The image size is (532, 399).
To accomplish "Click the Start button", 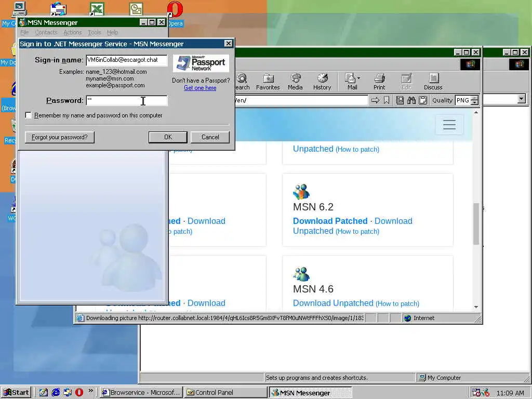I will 16,393.
